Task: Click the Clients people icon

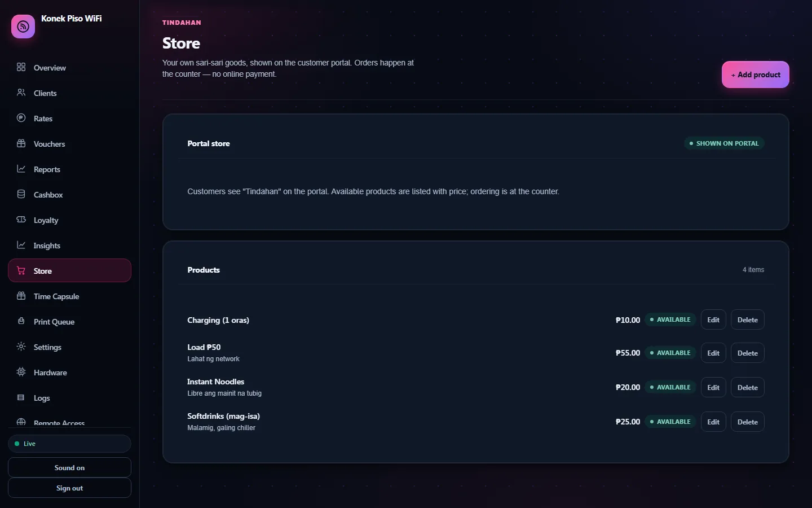Action: [21, 93]
